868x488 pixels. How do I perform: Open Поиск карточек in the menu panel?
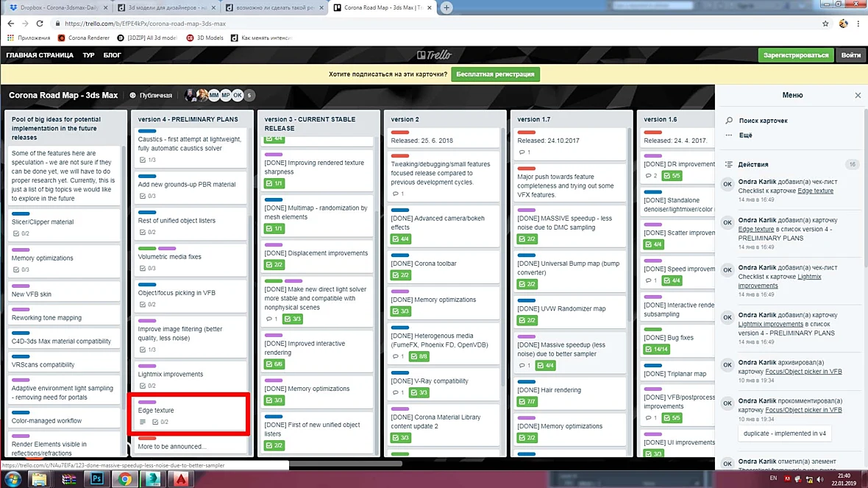click(763, 121)
